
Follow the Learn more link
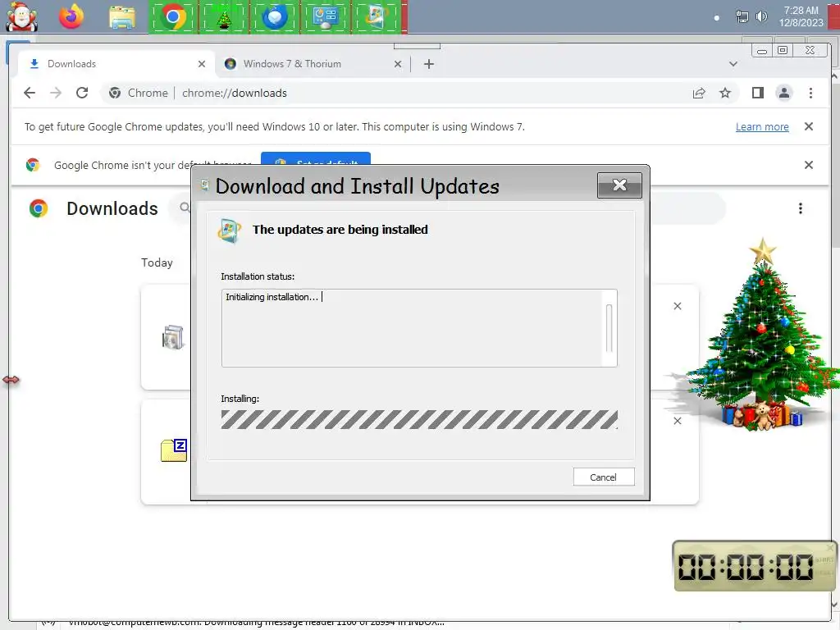pyautogui.click(x=762, y=127)
